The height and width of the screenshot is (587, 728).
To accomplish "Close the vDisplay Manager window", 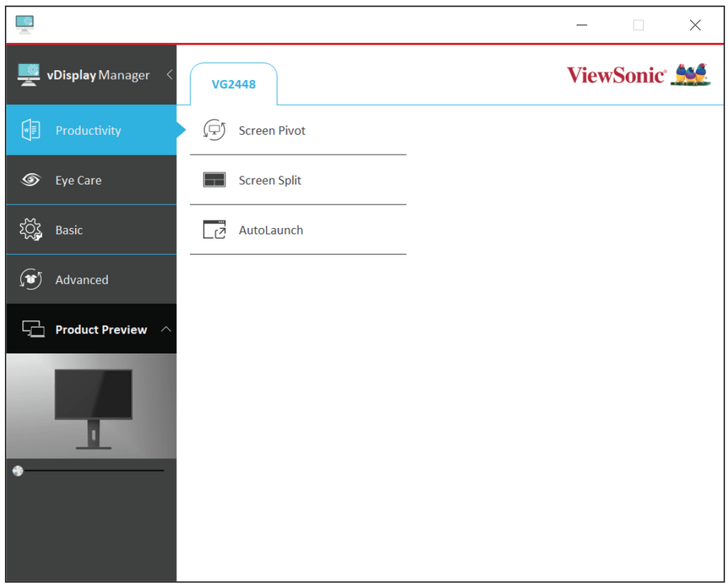I will pos(695,25).
